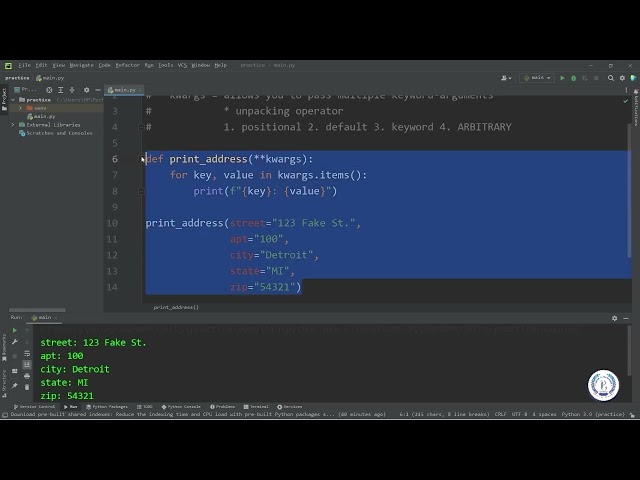Image resolution: width=640 pixels, height=480 pixels.
Task: Rerun main using Run panel green arrow
Action: (x=15, y=330)
